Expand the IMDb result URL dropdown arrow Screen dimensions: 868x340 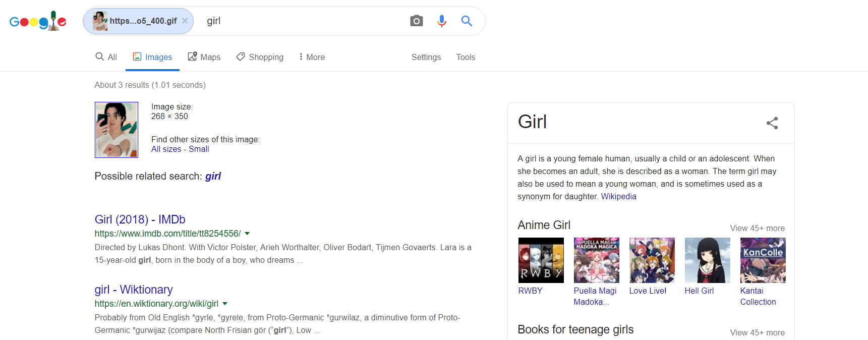(x=247, y=234)
